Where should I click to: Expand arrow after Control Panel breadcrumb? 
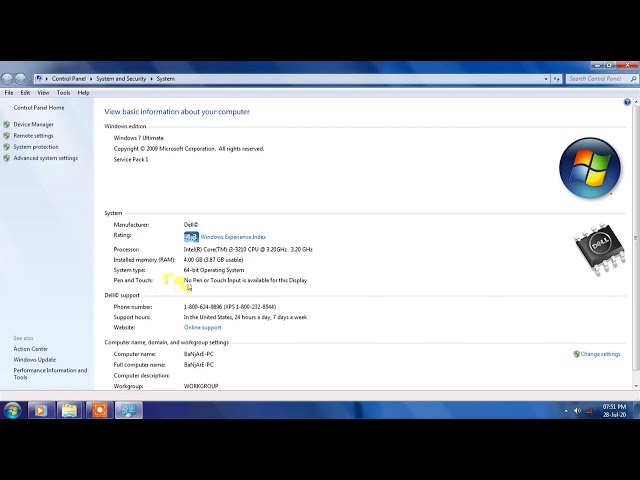click(x=91, y=79)
